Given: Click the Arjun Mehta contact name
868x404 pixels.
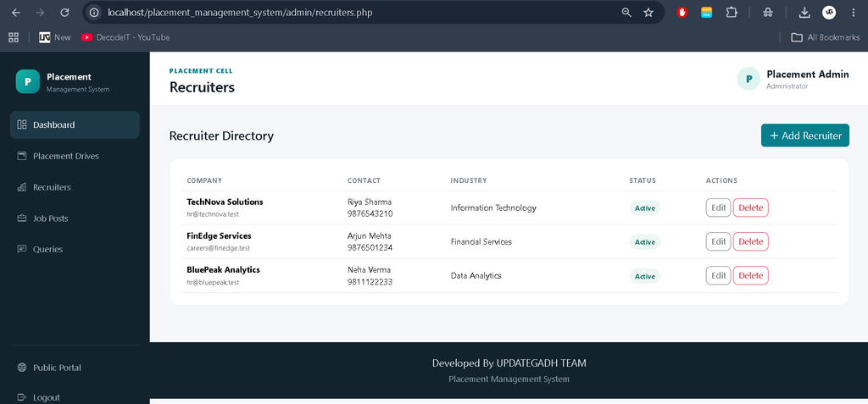Looking at the screenshot, I should (x=370, y=235).
